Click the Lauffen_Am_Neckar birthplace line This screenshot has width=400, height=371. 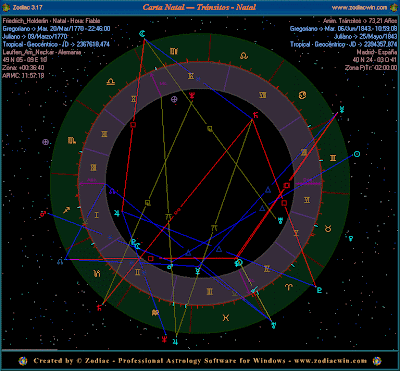(42, 52)
